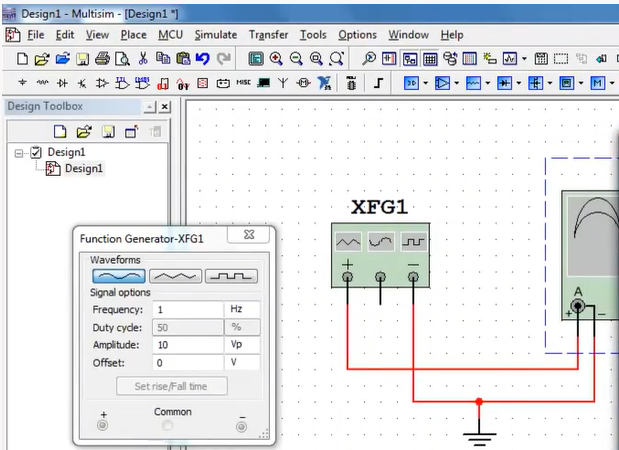This screenshot has height=450, width=619.
Task: Click the Set rise/Fall time button
Action: pos(172,386)
